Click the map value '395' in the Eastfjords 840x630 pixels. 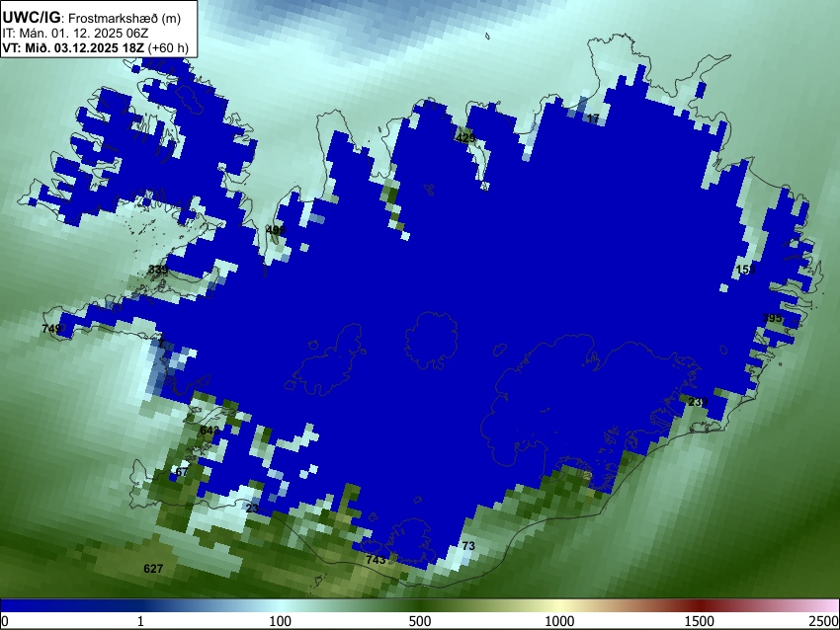(x=772, y=318)
